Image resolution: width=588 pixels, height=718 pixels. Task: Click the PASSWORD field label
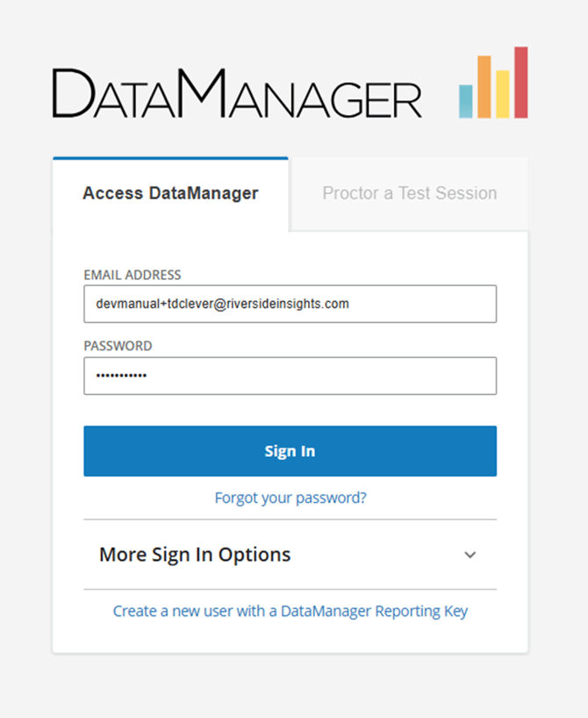118,346
